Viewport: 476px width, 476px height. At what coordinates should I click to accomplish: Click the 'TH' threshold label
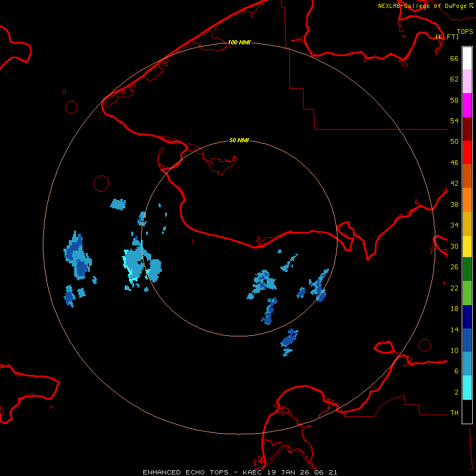(x=454, y=413)
